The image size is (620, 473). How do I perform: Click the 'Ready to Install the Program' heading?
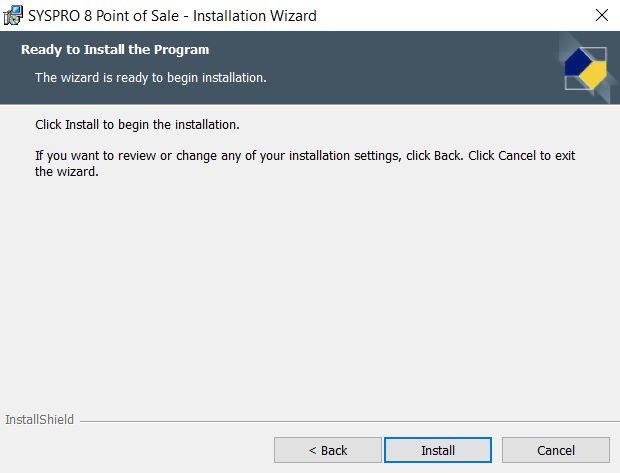[115, 50]
